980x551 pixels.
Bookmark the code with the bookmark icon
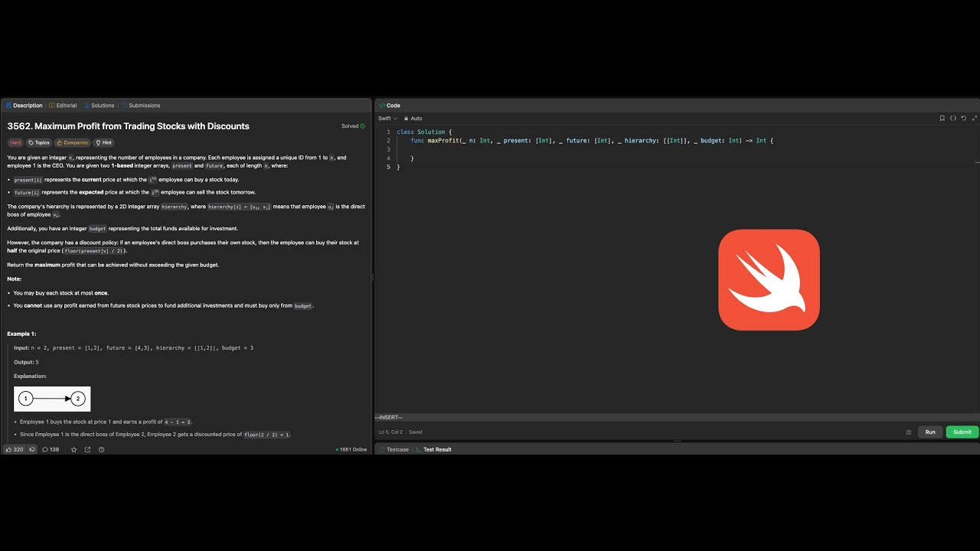(x=942, y=119)
